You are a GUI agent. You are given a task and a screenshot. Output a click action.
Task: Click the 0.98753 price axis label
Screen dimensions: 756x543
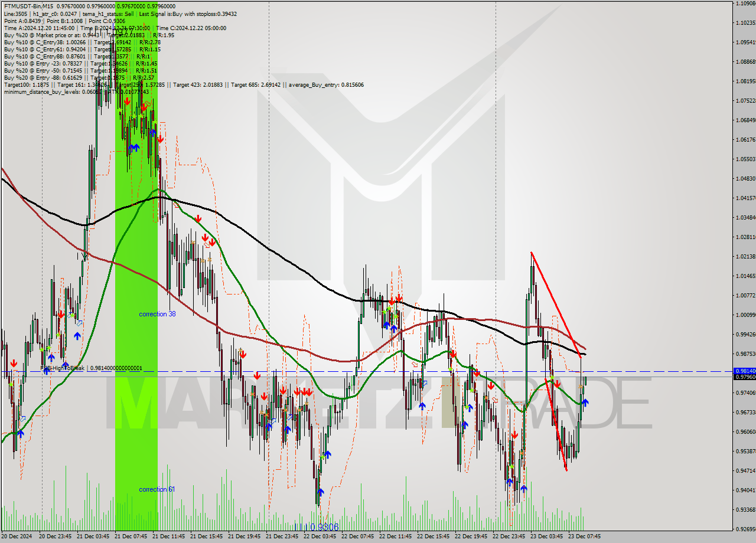click(x=745, y=354)
